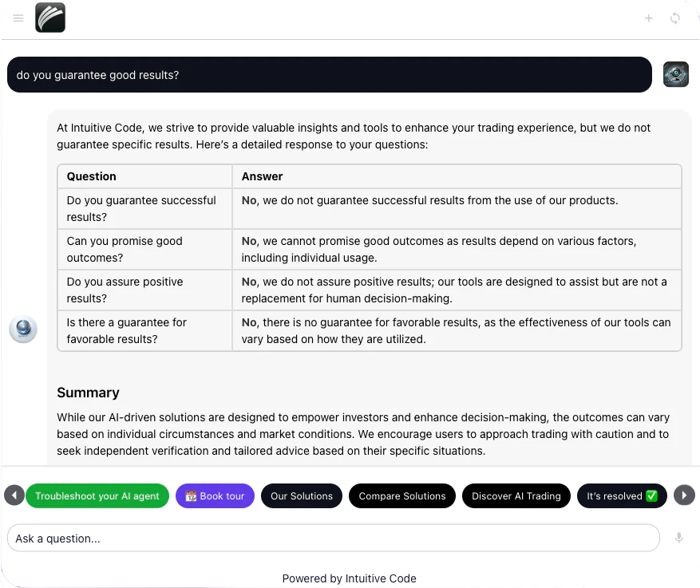The height and width of the screenshot is (588, 700).
Task: Click the Intuitive Code logo icon
Action: (x=50, y=18)
